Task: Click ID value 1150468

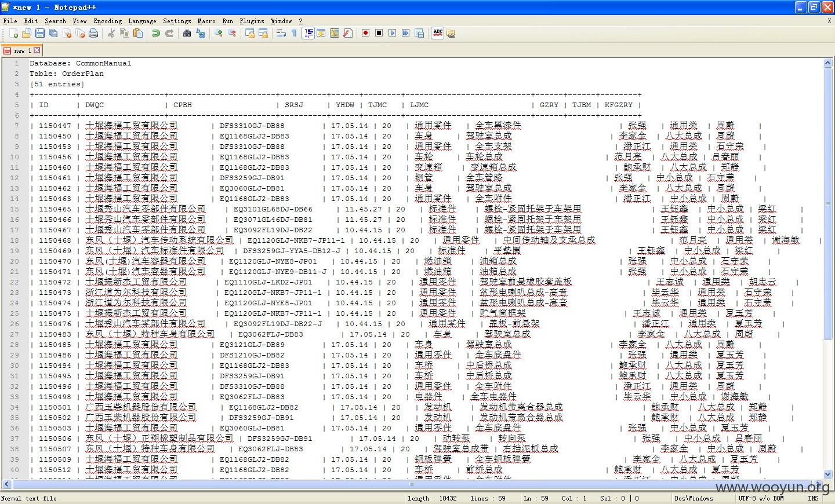Action: (55, 240)
